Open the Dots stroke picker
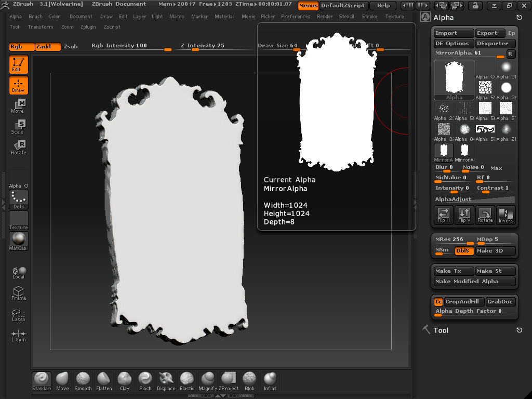 18,199
